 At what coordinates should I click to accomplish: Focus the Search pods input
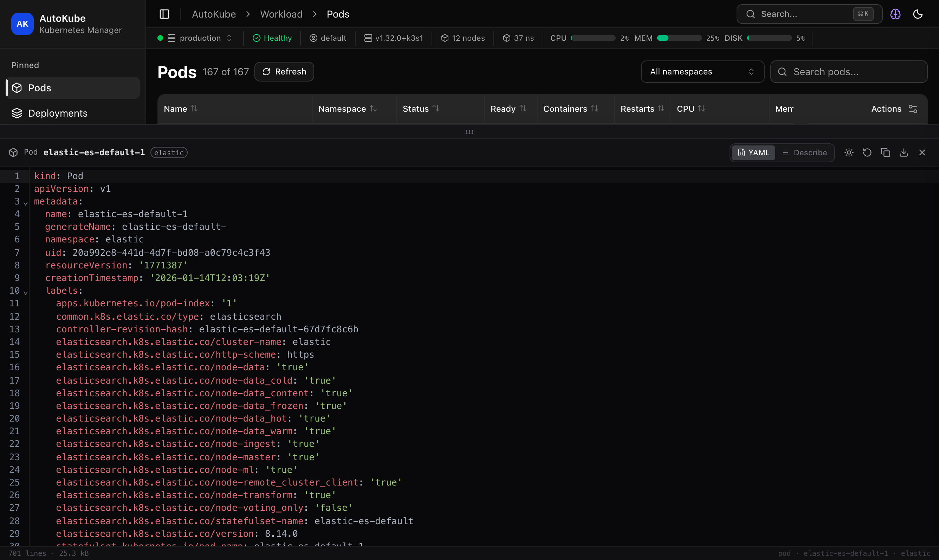[849, 72]
